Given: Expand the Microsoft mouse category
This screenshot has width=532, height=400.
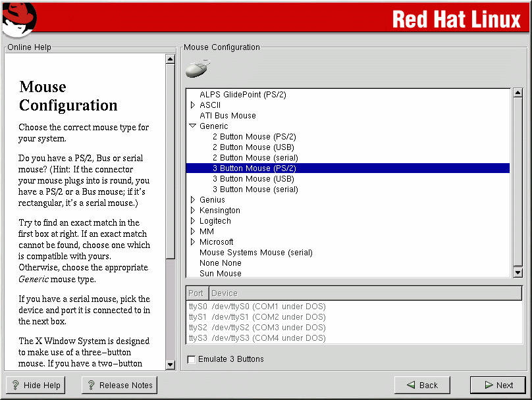Looking at the screenshot, I should coord(192,242).
